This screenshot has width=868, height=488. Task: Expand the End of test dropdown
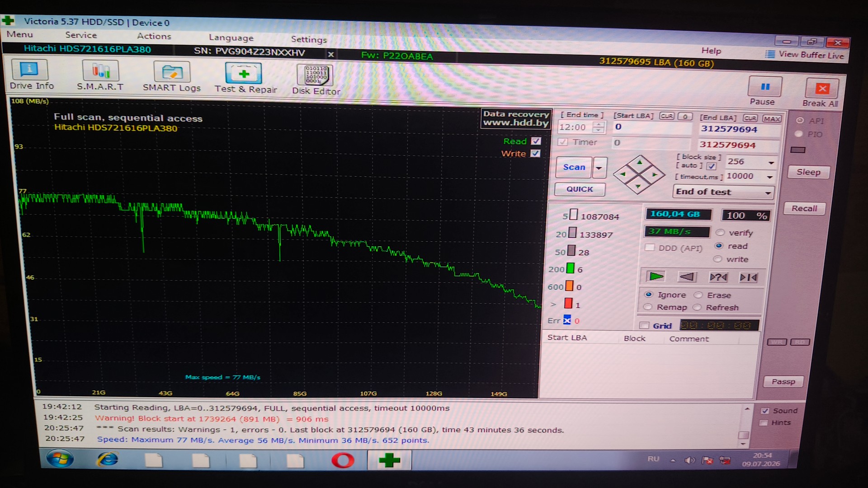coord(723,192)
